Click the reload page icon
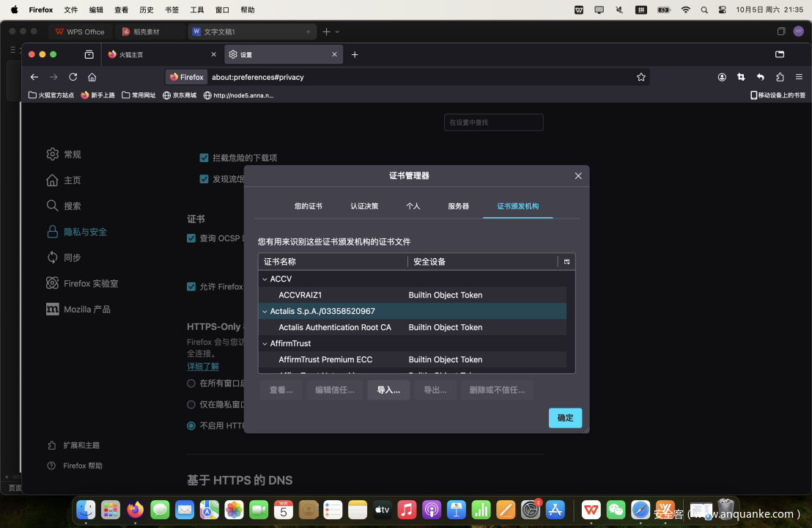The width and height of the screenshot is (812, 528). pos(73,77)
